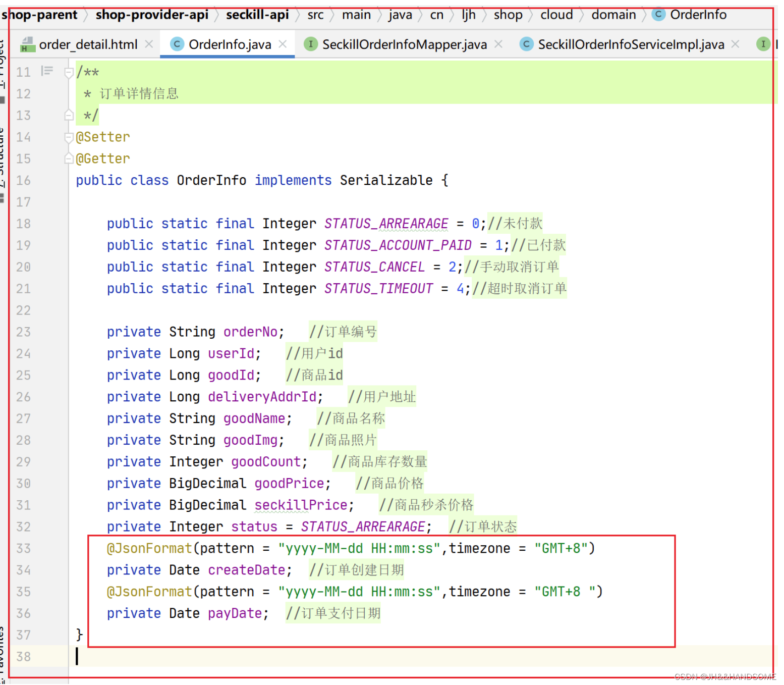Switch to the OrderInfo.java tab
784x685 pixels.
[x=230, y=44]
